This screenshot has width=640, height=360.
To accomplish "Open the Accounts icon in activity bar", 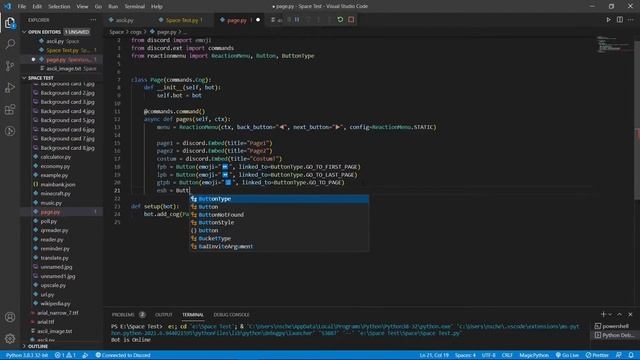I will tap(10, 317).
